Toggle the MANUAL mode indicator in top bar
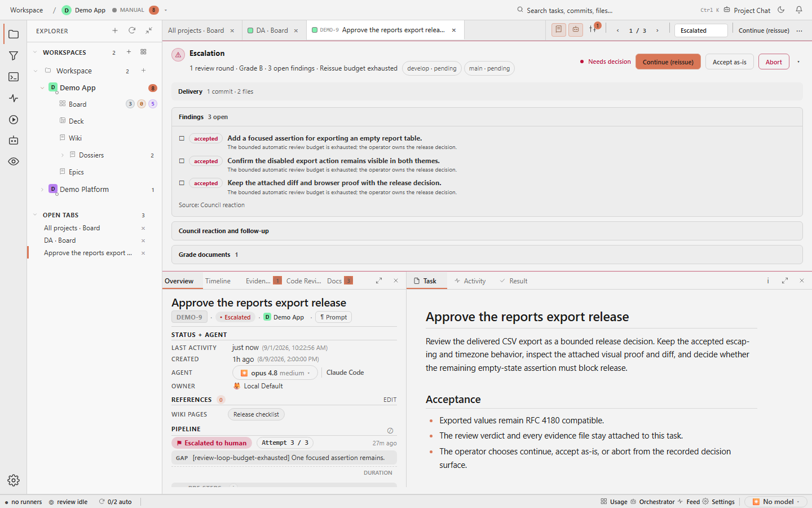The image size is (812, 508). (129, 10)
